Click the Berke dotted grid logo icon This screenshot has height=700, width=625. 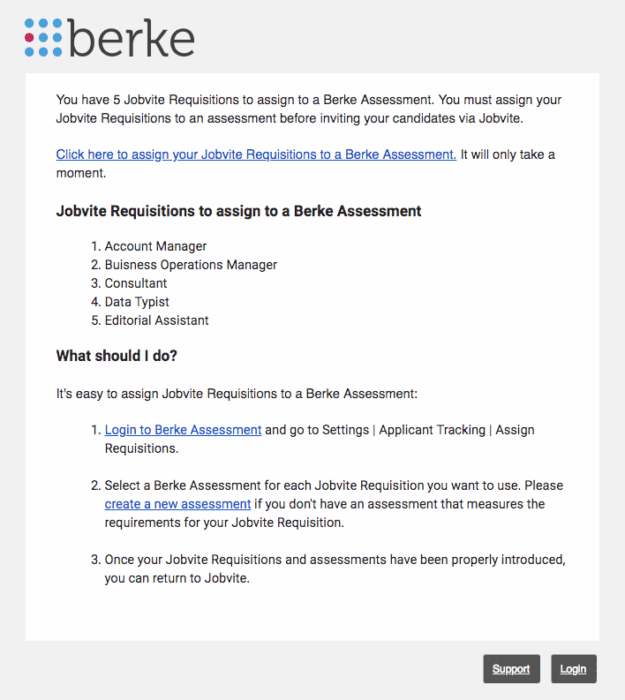(x=43, y=38)
